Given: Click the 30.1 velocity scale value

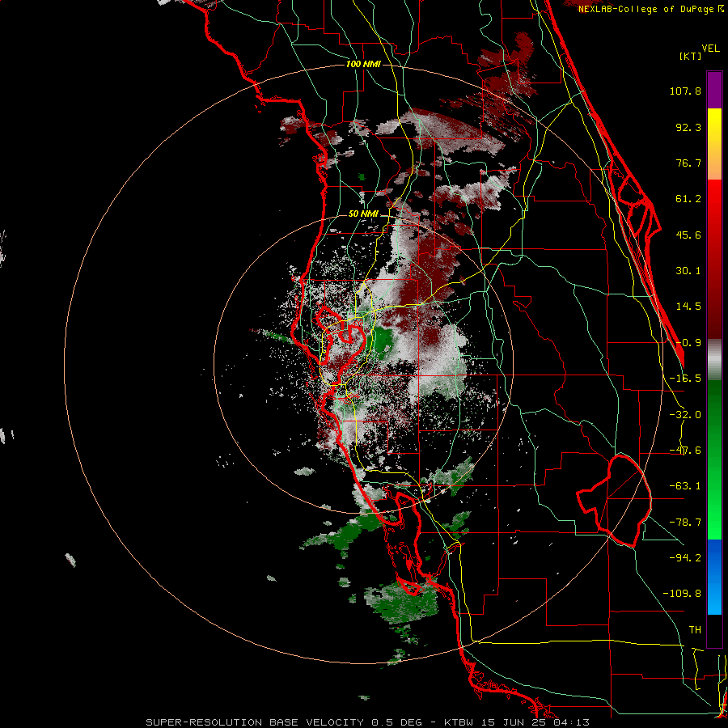Looking at the screenshot, I should pos(688,271).
